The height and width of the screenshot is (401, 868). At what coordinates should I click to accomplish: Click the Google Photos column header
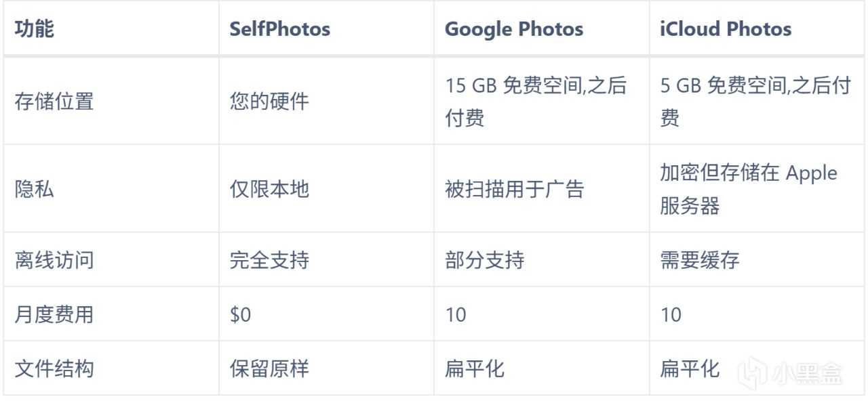click(513, 30)
